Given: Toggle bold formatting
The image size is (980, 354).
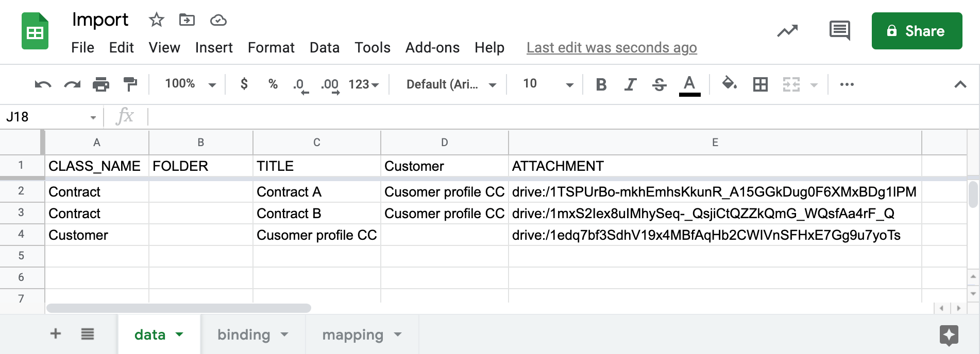Looking at the screenshot, I should [601, 84].
